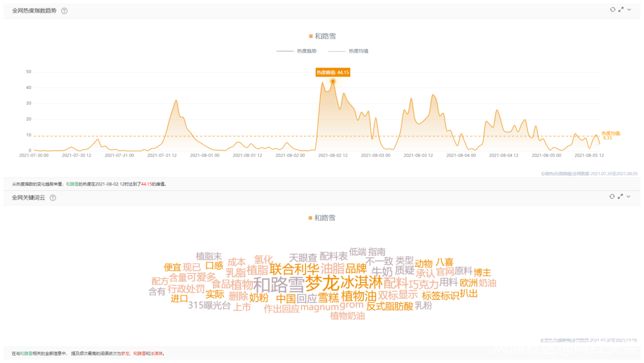The height and width of the screenshot is (363, 644).
Task: Select 欧洲 in the word cloud
Action: pos(469,283)
